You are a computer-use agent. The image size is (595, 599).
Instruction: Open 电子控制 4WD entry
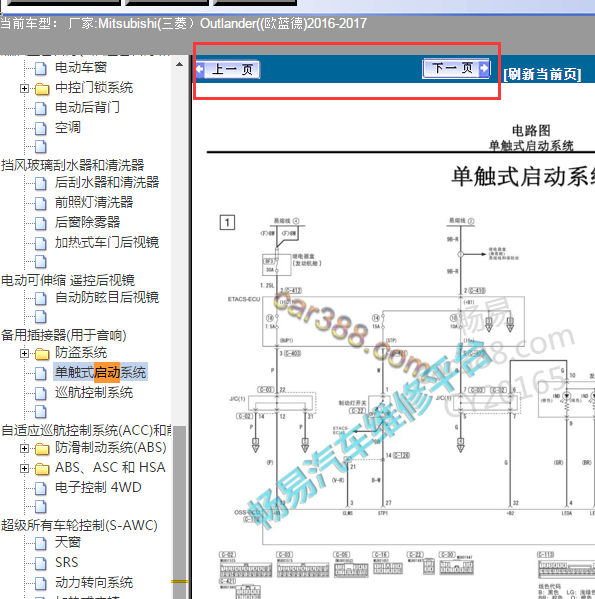click(x=98, y=487)
